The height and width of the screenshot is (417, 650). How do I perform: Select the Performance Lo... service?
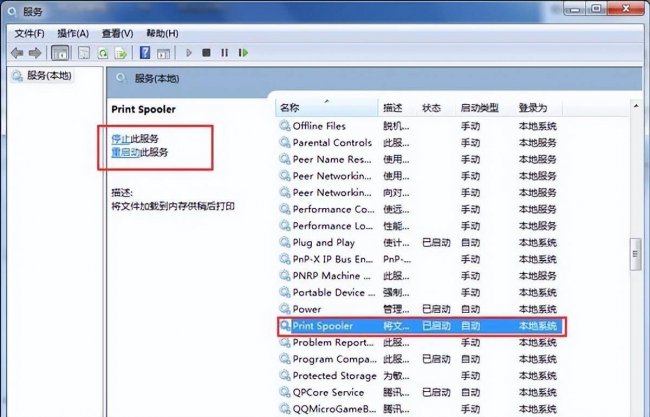pos(332,226)
